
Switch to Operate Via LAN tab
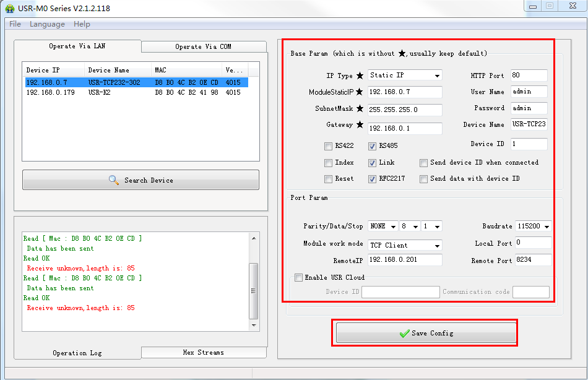pos(77,46)
